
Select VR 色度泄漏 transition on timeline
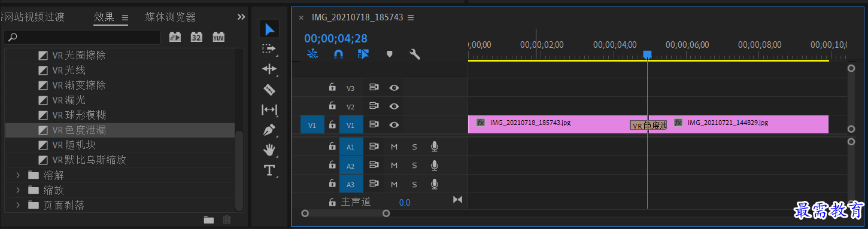(648, 126)
